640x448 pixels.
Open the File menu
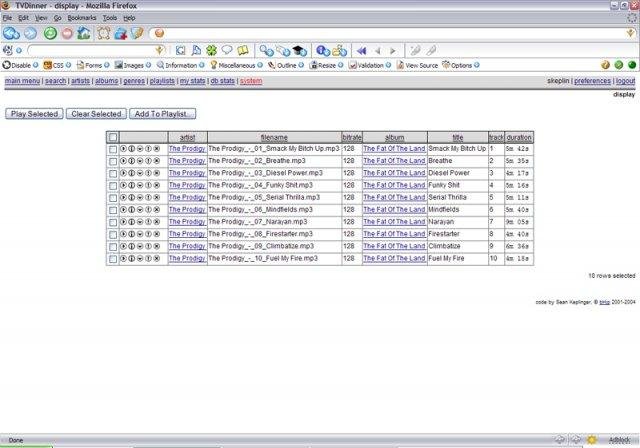[7, 18]
